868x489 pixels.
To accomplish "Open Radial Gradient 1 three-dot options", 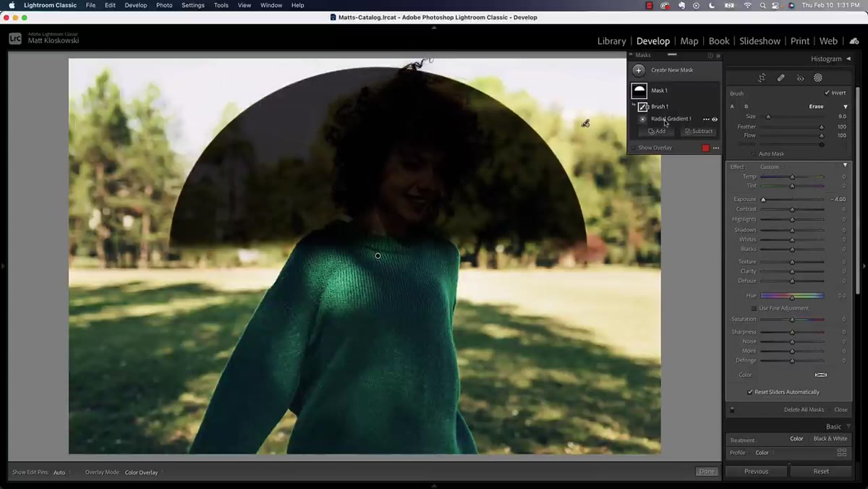I will coord(706,119).
